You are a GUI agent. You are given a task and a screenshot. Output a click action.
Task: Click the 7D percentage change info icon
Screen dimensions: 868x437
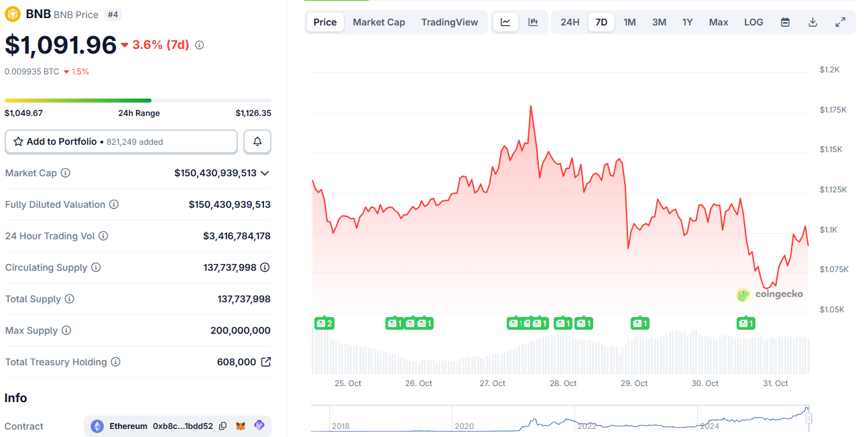point(198,45)
